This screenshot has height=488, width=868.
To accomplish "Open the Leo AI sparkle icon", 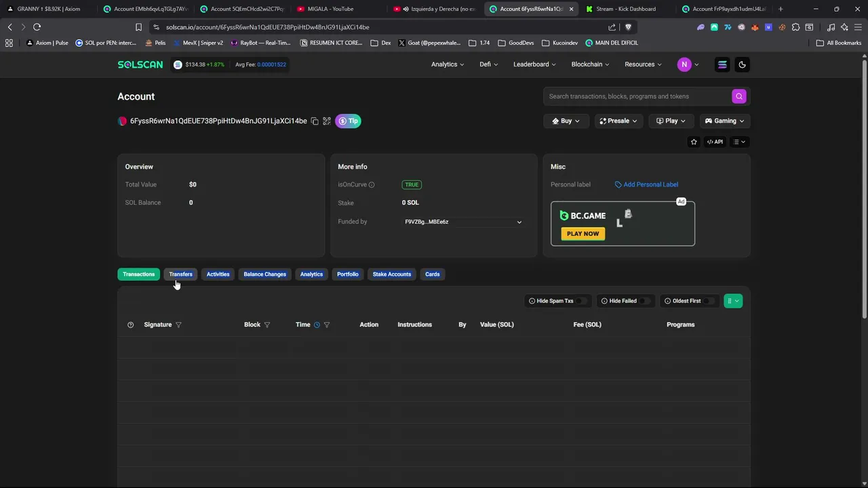I will [844, 27].
